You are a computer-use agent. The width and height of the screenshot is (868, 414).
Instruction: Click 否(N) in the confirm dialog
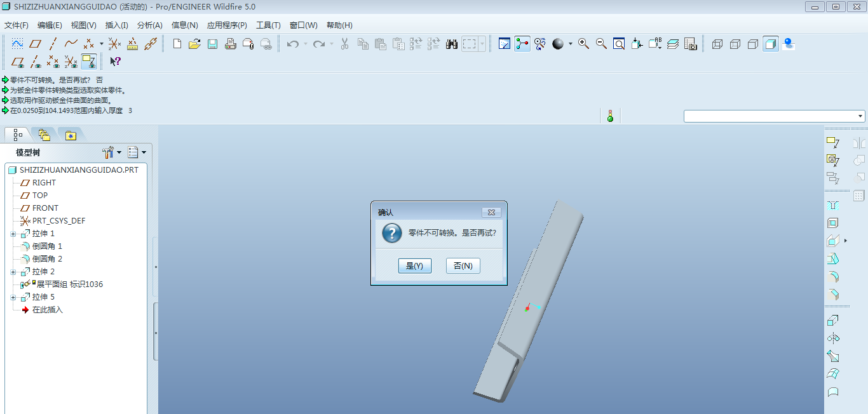point(463,265)
